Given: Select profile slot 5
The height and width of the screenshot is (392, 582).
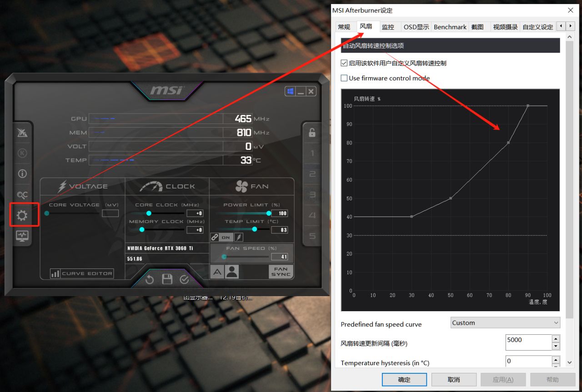Looking at the screenshot, I should [312, 236].
